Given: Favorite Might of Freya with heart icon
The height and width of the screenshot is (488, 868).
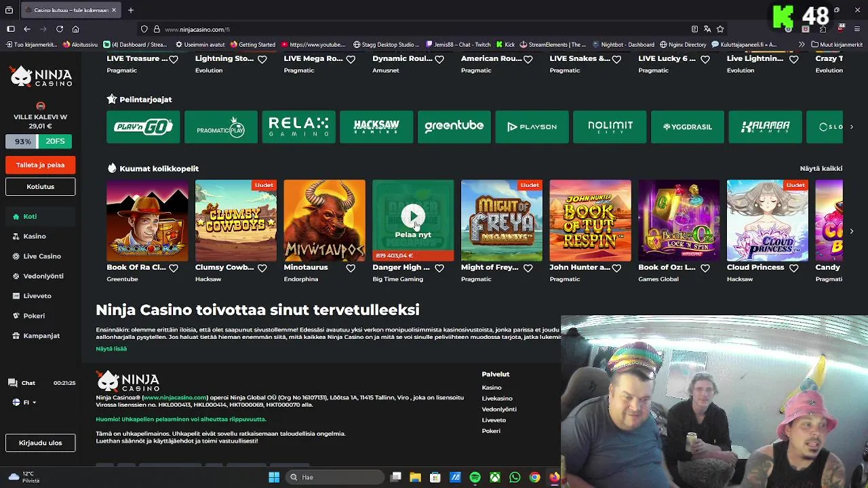Looking at the screenshot, I should coord(528,268).
